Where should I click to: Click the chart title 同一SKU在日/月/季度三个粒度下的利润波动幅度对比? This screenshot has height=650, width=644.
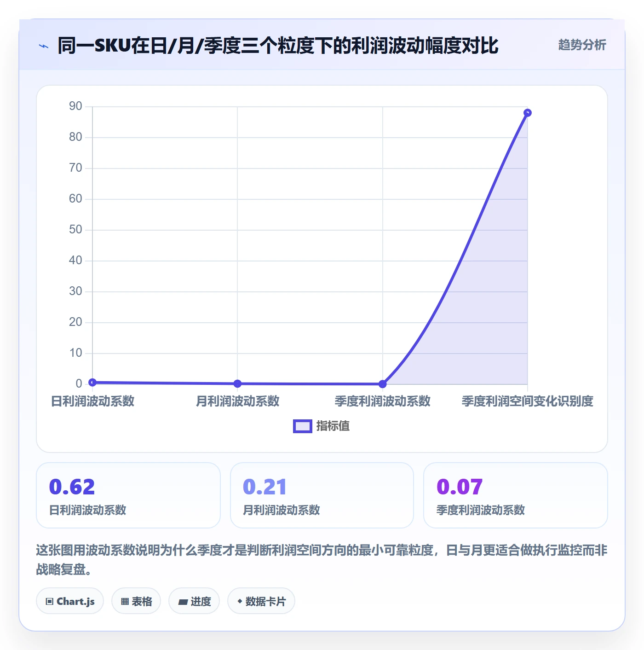click(x=278, y=46)
